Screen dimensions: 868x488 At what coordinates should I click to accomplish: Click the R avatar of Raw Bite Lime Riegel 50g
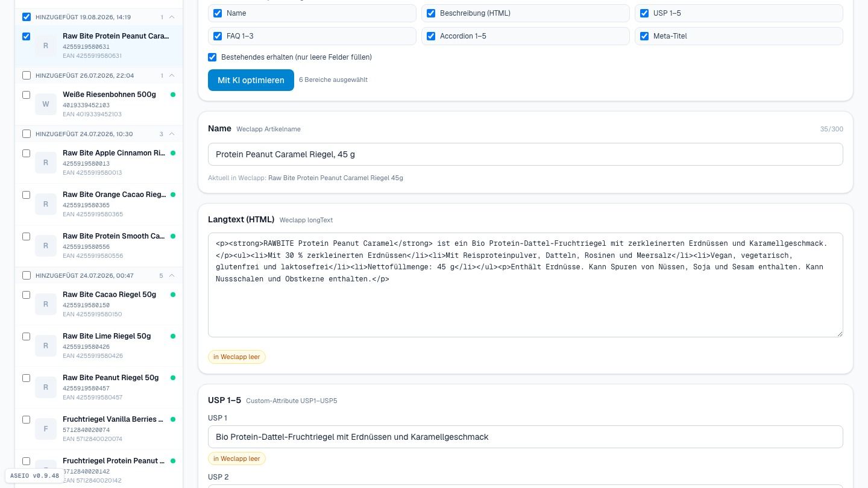[46, 346]
